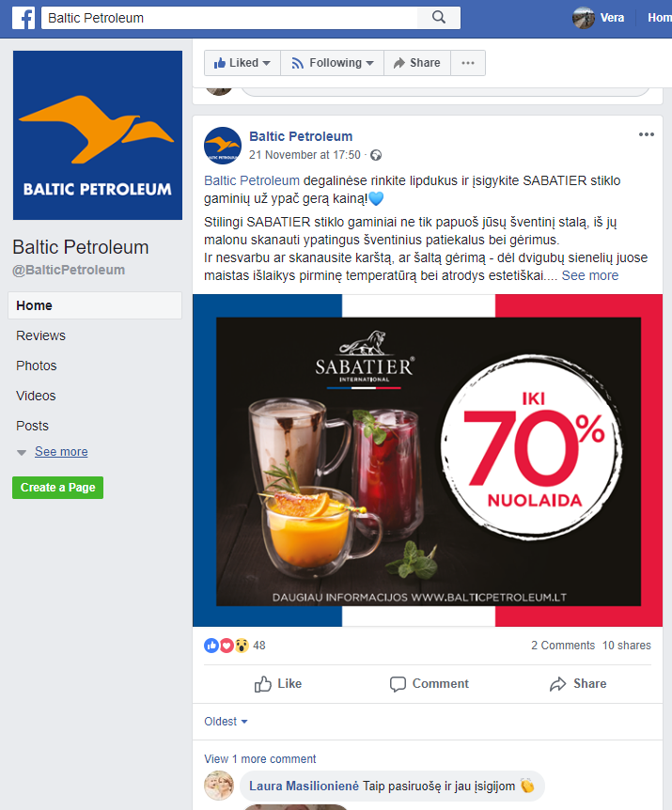Screen dimensions: 672x810
Task: Click the Facebook logo icon
Action: coord(23,18)
